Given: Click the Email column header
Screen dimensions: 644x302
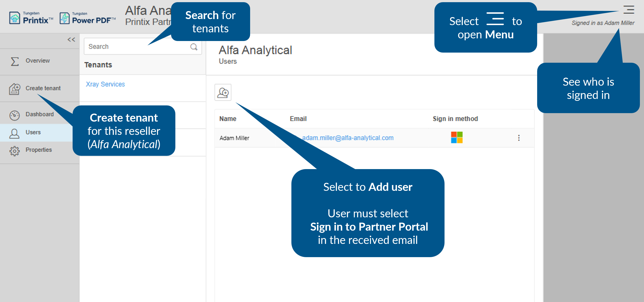Looking at the screenshot, I should point(298,119).
